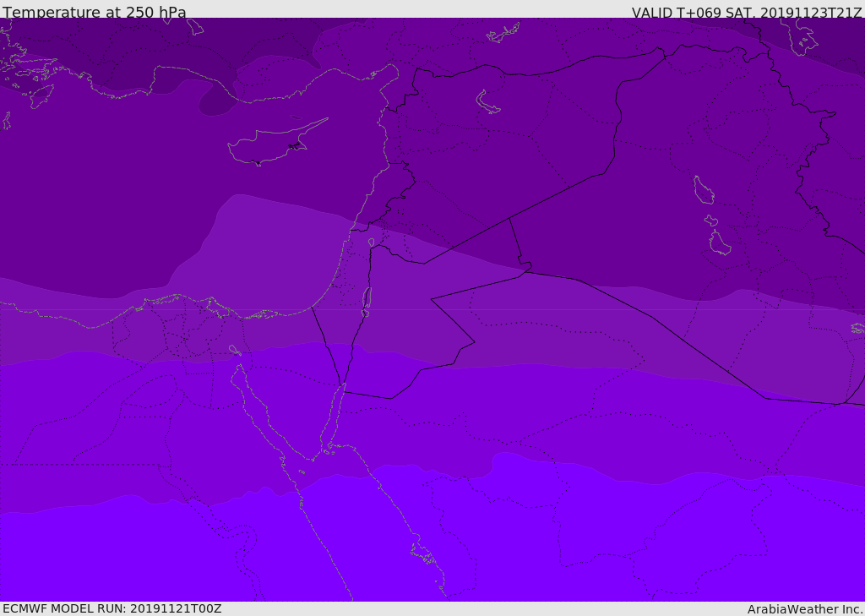The image size is (865, 616).
Task: Select Lake Razzaza south of Tharthar
Action: point(720,244)
